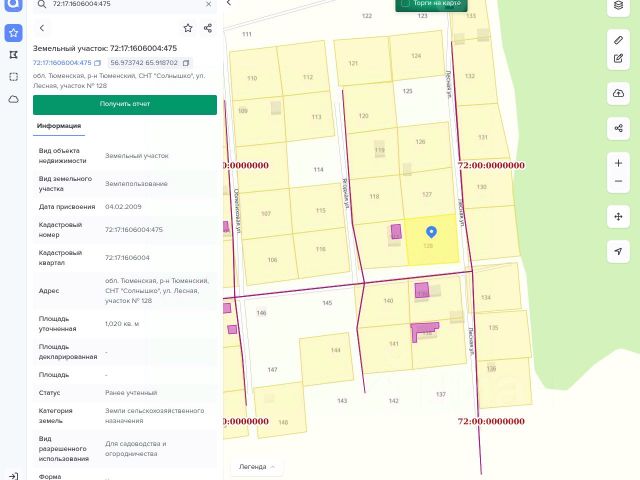
Task: Select parcel 144 on the map
Action: click(x=327, y=359)
